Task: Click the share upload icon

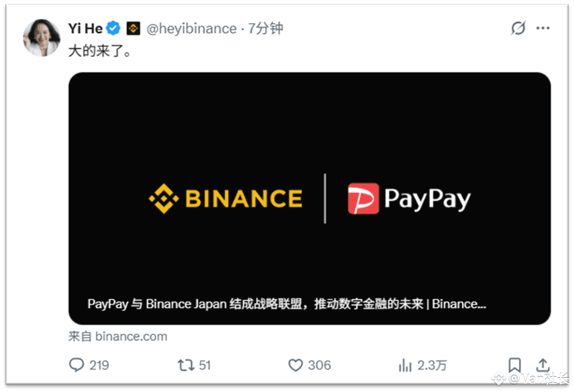Action: [x=543, y=365]
